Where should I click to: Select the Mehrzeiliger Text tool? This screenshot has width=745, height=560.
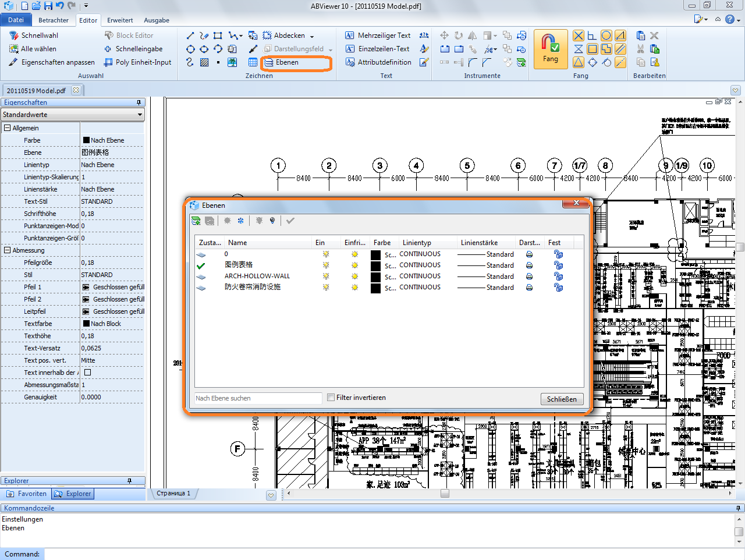click(x=384, y=36)
